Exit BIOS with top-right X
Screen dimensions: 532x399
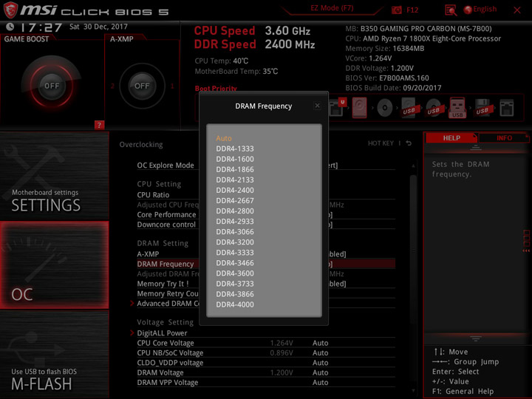517,10
